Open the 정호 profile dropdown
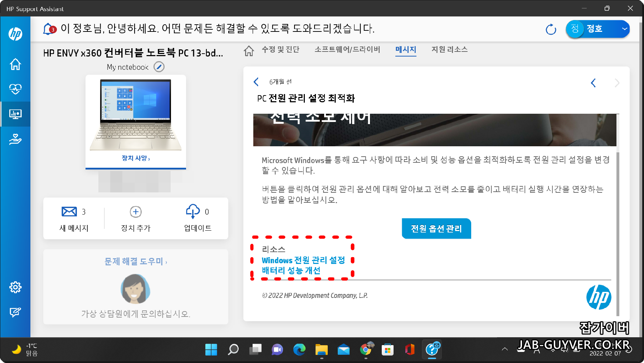 597,29
